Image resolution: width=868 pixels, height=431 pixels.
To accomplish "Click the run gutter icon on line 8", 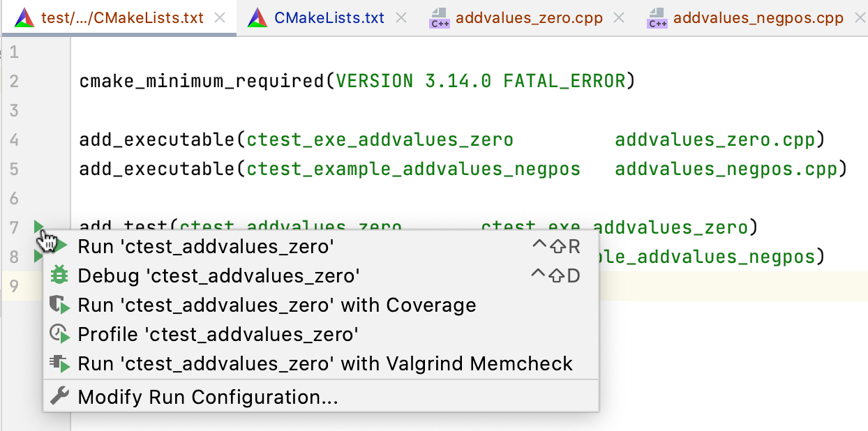I will [39, 256].
